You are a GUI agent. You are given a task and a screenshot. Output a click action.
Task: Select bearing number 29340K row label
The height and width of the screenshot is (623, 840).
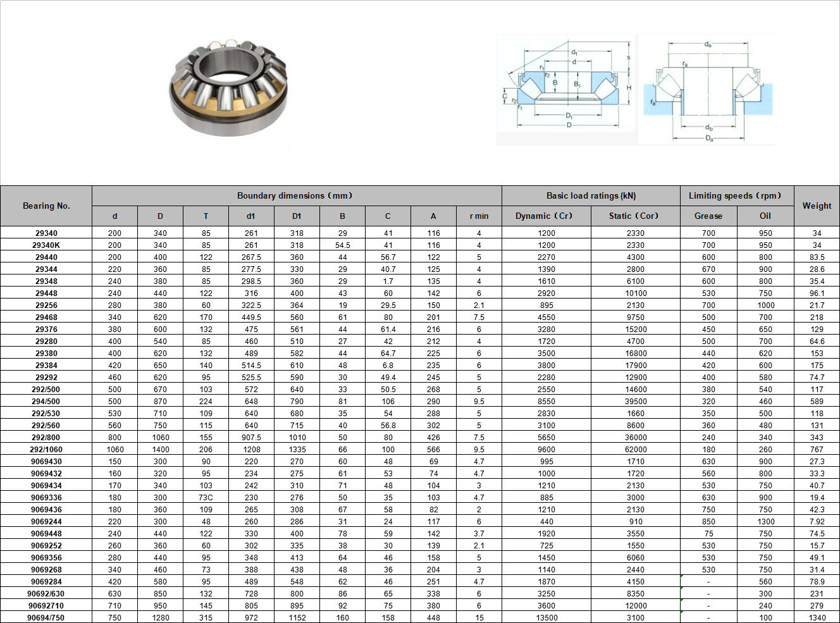pos(46,245)
